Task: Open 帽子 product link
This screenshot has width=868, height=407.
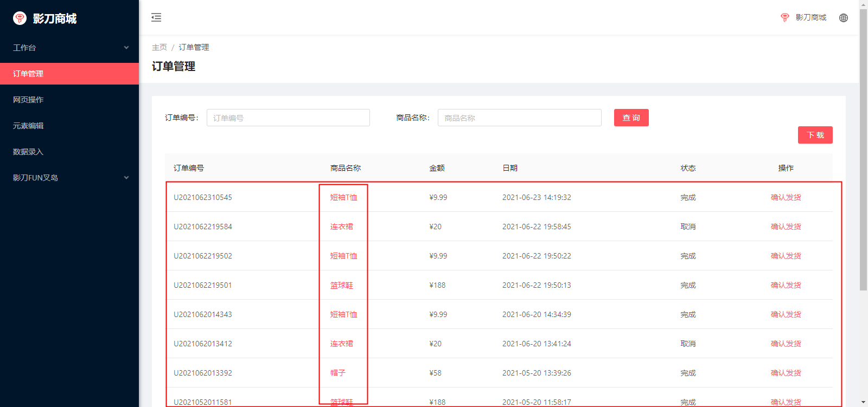Action: pos(337,373)
